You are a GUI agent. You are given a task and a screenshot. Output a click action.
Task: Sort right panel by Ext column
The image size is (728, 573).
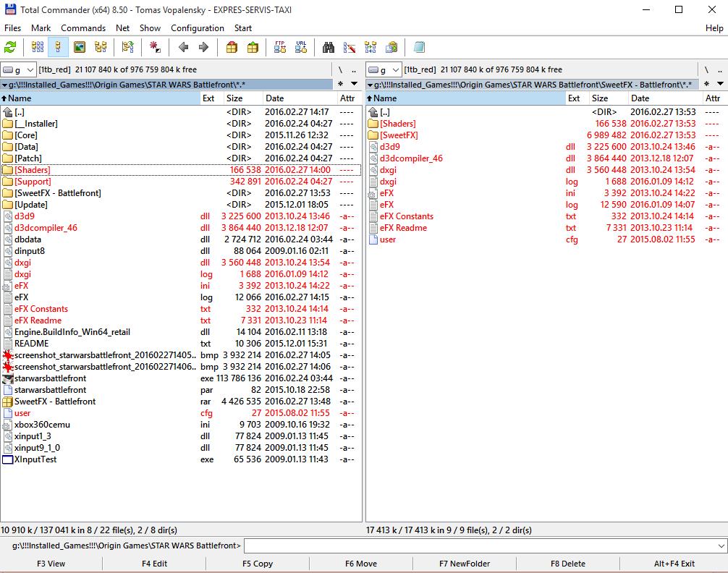[x=577, y=98]
